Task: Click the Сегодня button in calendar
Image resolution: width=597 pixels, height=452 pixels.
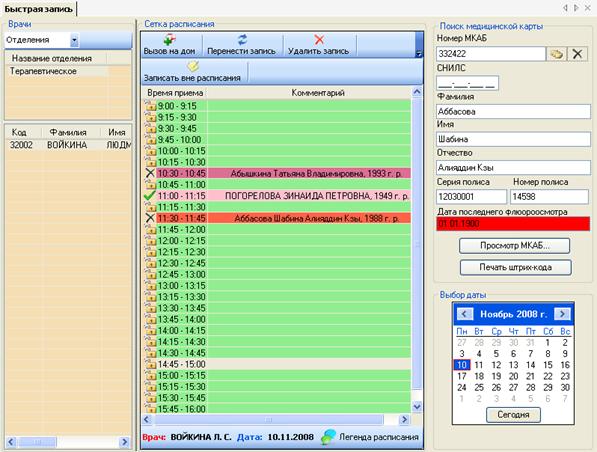Action: coord(513,415)
